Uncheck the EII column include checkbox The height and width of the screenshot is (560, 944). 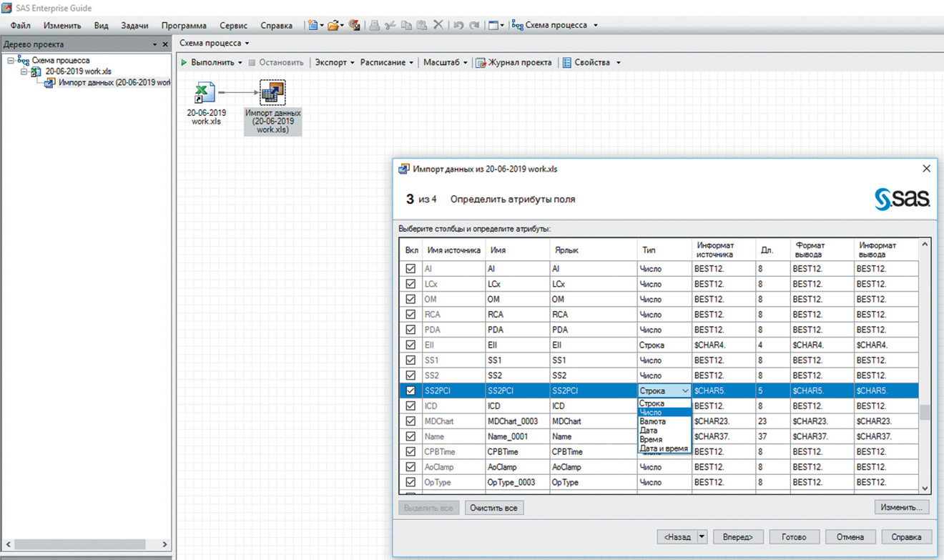[410, 345]
